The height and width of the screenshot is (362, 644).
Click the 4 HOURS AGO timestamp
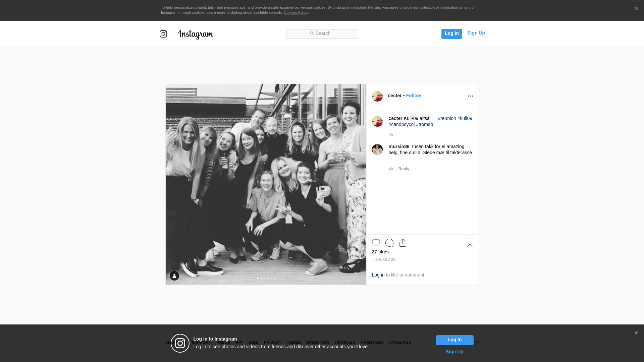click(x=384, y=260)
